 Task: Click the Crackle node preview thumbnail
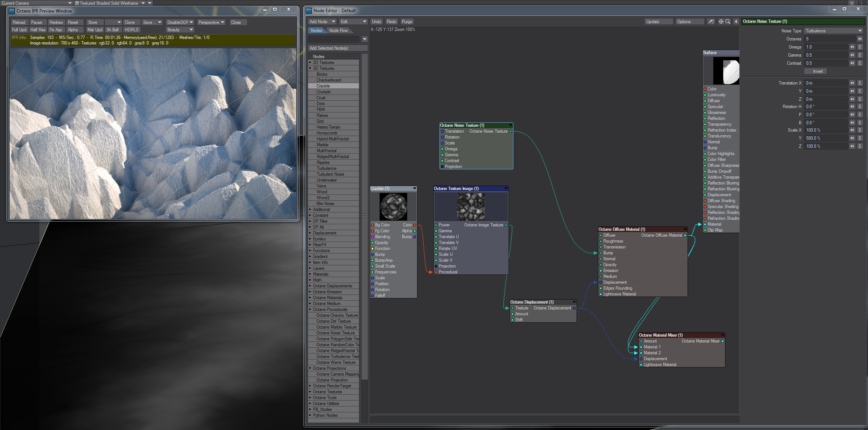tap(393, 207)
